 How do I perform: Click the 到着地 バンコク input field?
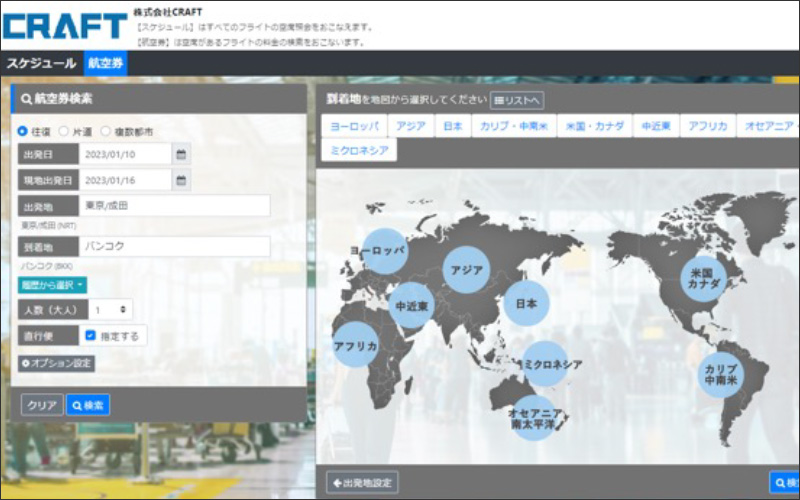coord(174,246)
